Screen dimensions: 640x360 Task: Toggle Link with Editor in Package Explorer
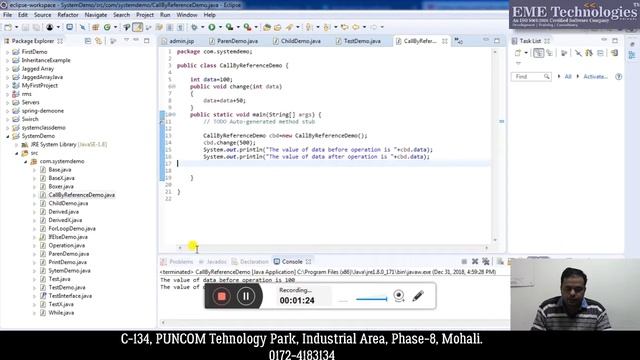point(98,41)
